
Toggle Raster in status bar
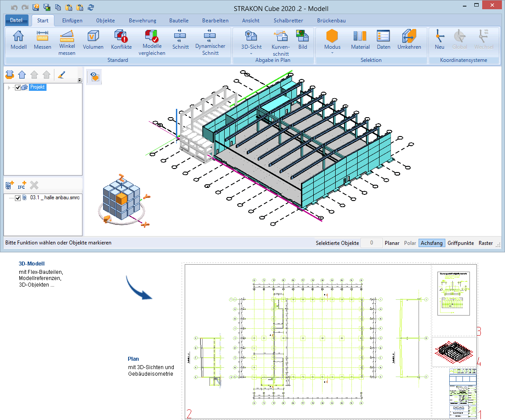click(x=486, y=243)
